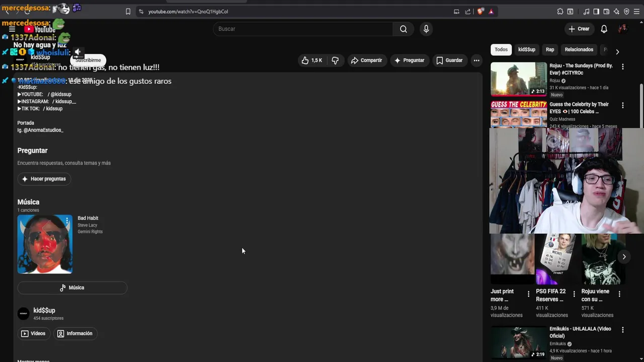Select the Rap chip
Image resolution: width=644 pixels, height=362 pixels.
click(550, 49)
